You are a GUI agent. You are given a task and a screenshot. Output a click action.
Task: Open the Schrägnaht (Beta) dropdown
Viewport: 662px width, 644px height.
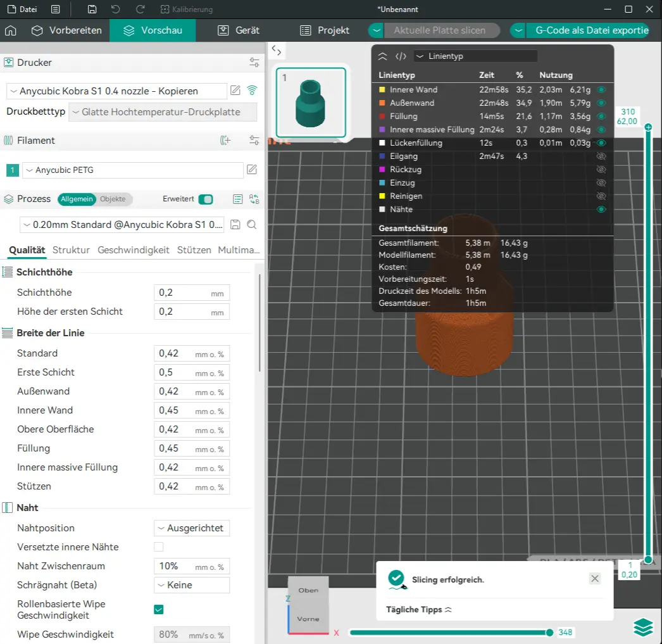pos(192,585)
